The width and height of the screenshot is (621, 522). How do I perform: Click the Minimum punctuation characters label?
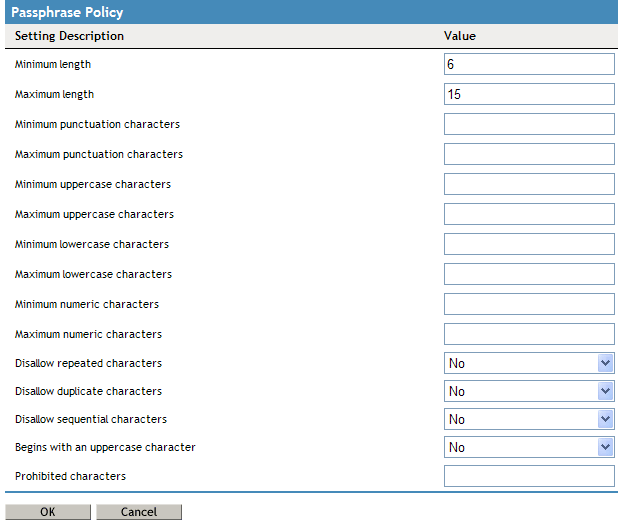click(97, 124)
